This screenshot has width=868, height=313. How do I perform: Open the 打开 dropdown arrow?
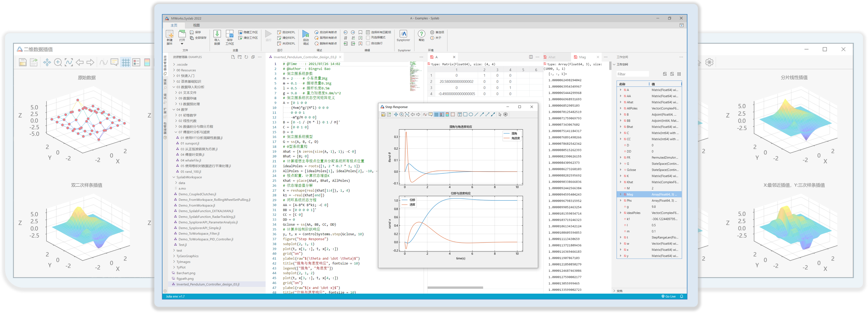pos(182,44)
